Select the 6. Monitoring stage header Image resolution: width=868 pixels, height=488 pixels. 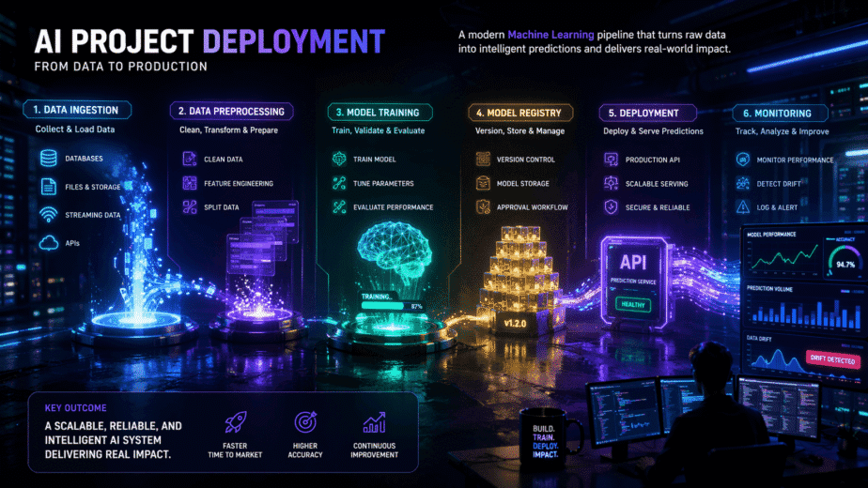click(x=780, y=114)
